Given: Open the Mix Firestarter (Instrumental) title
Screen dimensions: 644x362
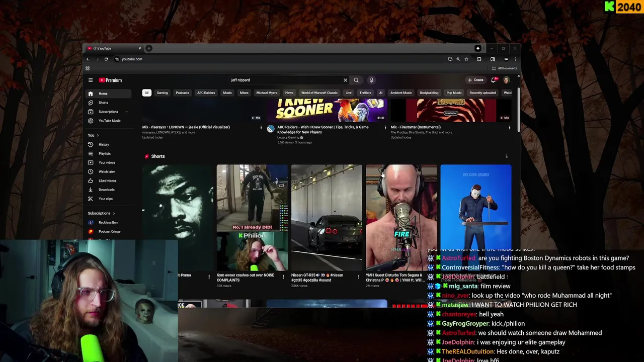Looking at the screenshot, I should point(416,127).
